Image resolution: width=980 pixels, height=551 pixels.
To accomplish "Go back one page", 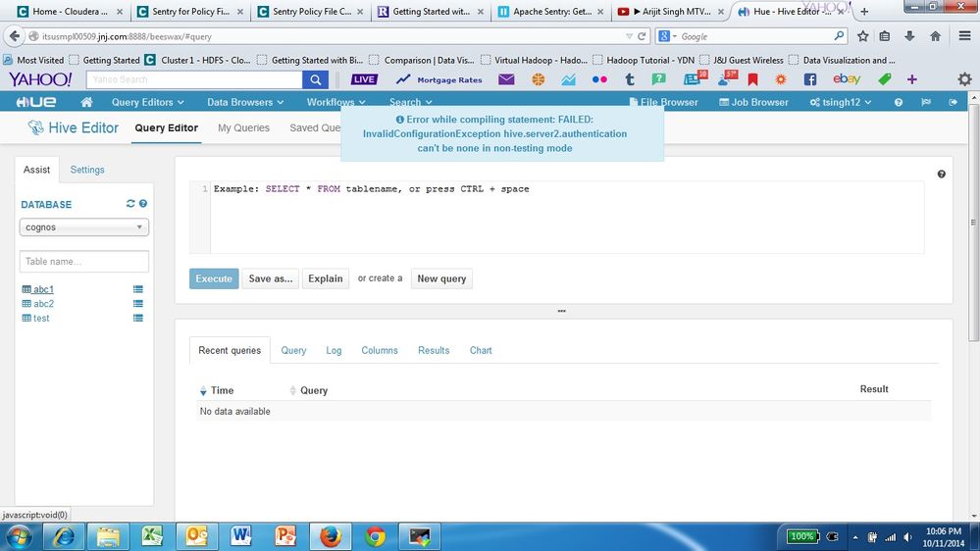I will coord(15,36).
